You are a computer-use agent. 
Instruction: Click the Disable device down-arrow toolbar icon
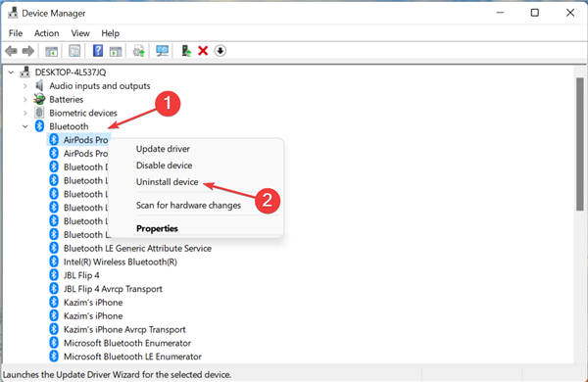(220, 51)
